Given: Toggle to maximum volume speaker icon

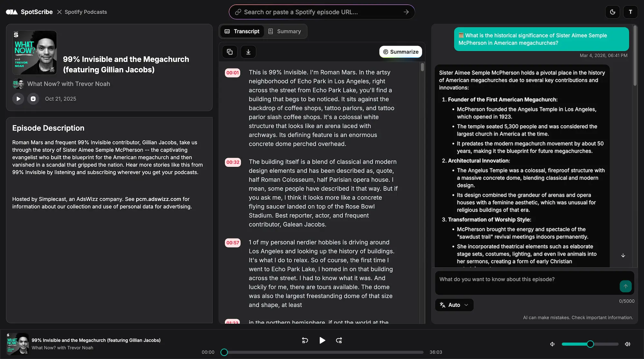Looking at the screenshot, I should click(x=628, y=344).
